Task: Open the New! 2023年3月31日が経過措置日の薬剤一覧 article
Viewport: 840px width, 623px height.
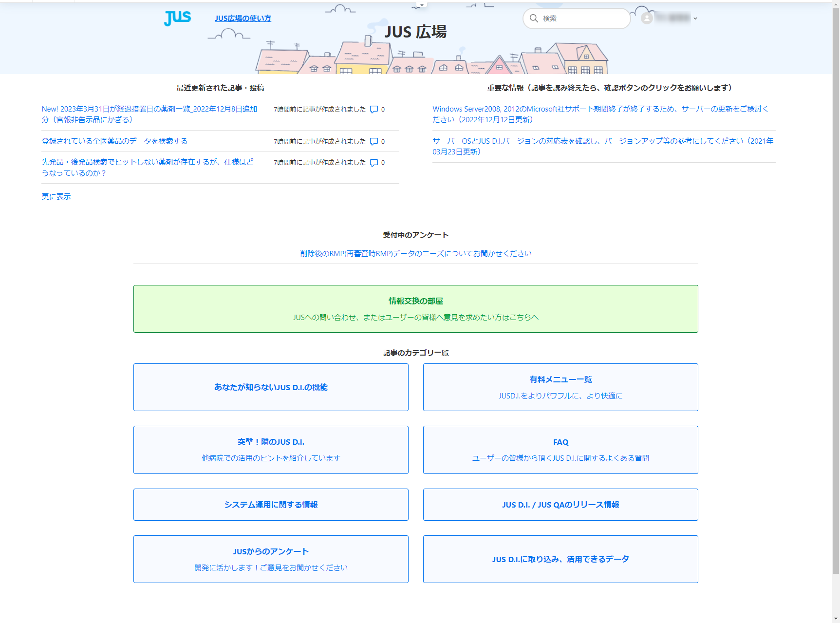Action: 149,114
